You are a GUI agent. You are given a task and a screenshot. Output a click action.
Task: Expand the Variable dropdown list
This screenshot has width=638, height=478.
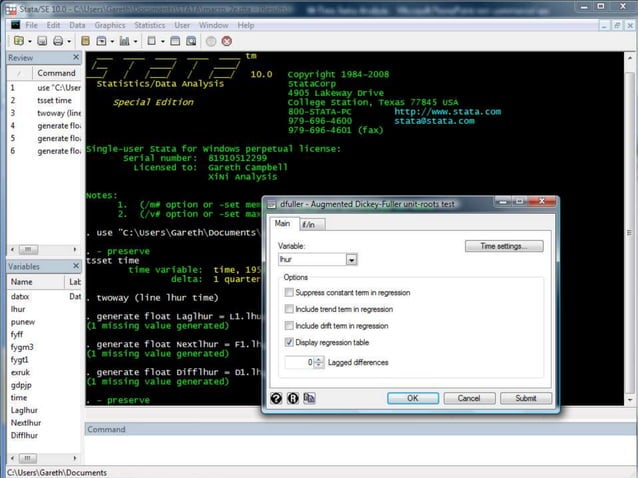click(x=351, y=260)
